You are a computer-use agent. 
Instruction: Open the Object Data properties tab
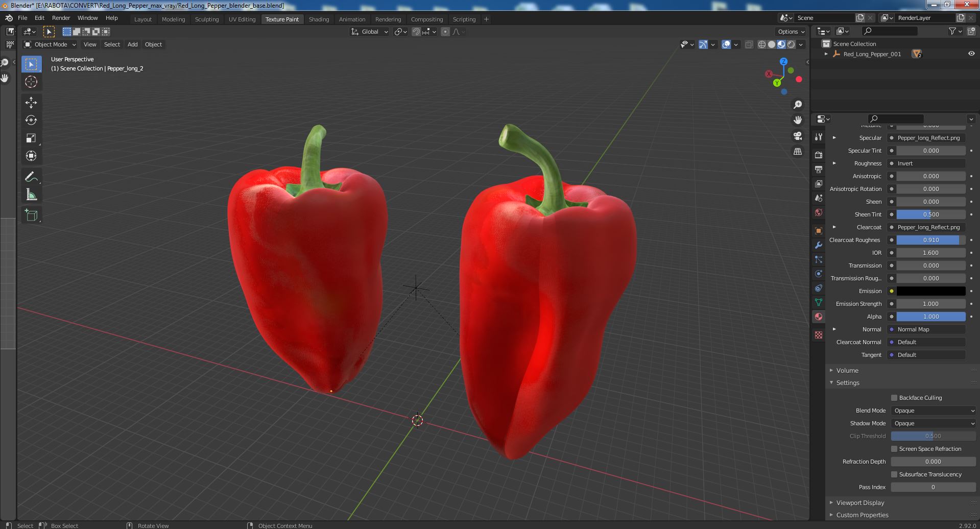819,302
